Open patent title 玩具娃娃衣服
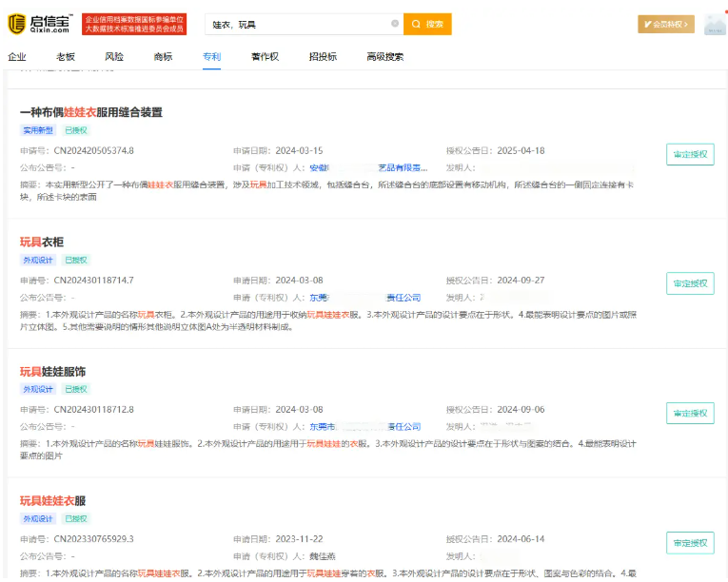Image resolution: width=728 pixels, height=582 pixels. 52,501
